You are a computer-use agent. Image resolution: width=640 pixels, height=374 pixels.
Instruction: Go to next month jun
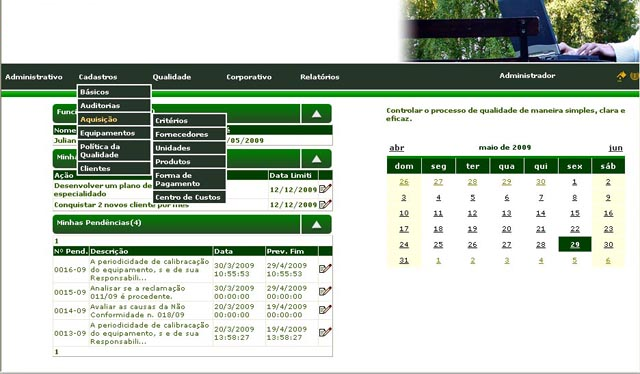(x=616, y=148)
